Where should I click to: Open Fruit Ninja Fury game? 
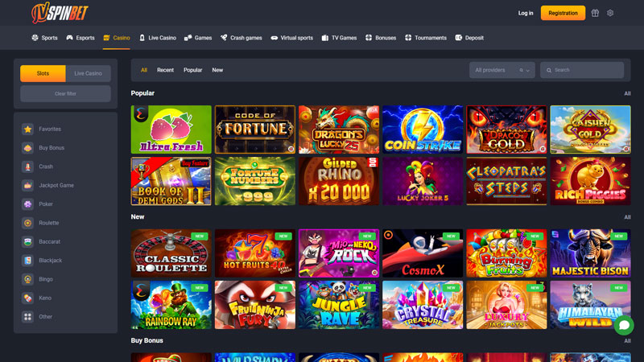[255, 305]
